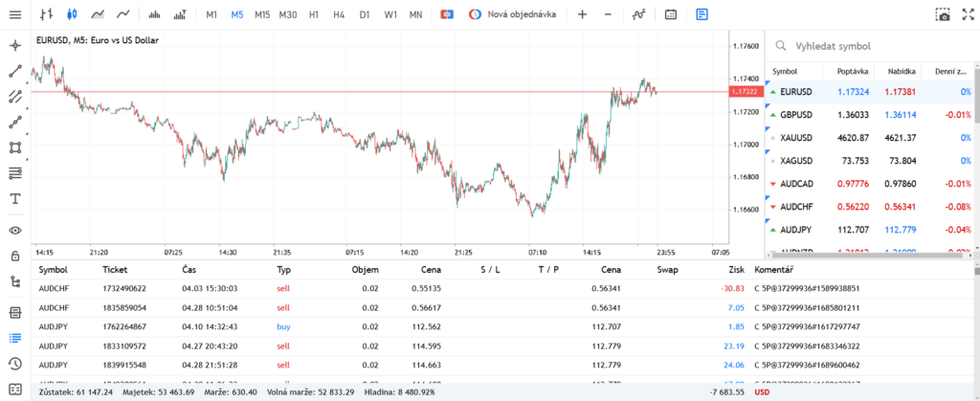Toggle object visibility eye icon

[x=15, y=230]
